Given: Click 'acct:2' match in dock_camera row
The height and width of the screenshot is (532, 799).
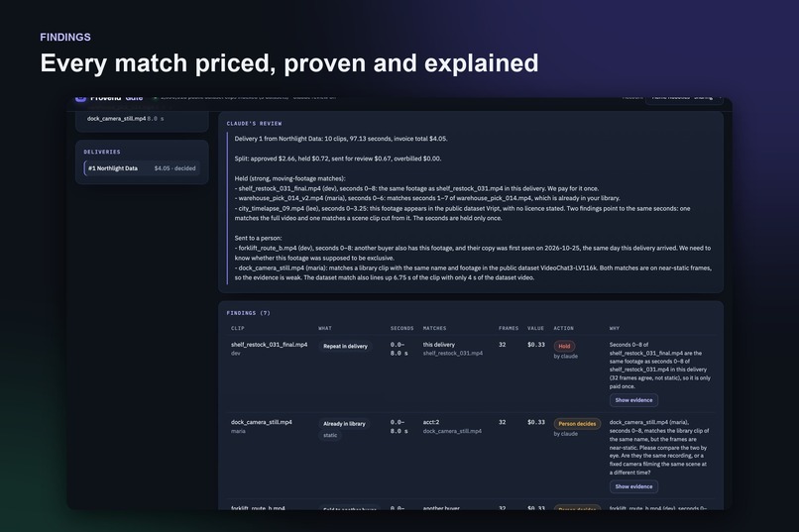Looking at the screenshot, I should pyautogui.click(x=431, y=422).
